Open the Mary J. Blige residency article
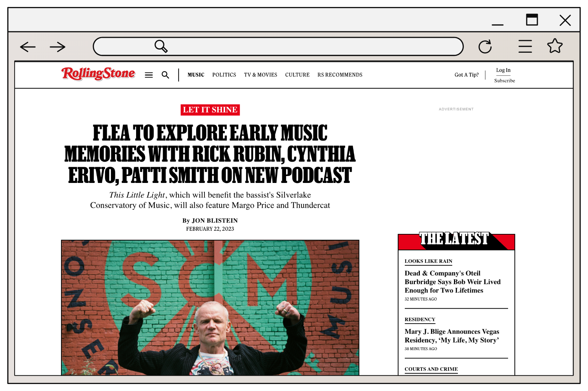The width and height of the screenshot is (588, 391). (452, 335)
